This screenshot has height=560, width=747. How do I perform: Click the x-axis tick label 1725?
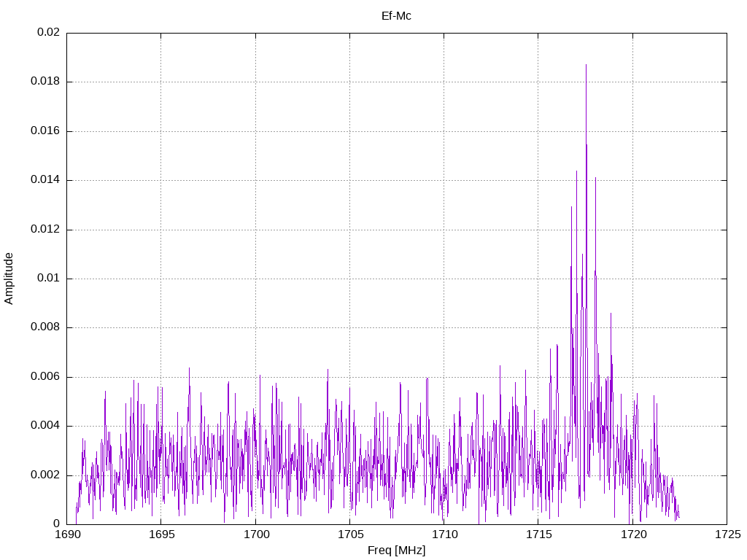coord(727,534)
